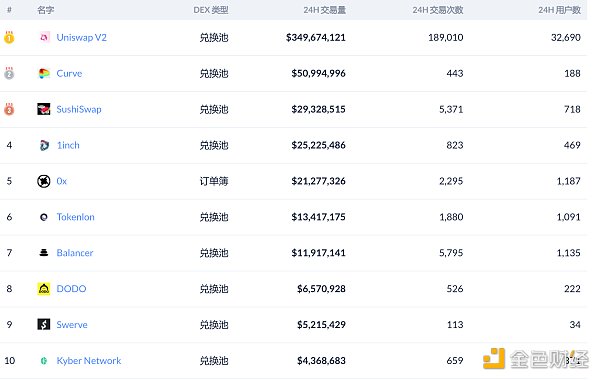The image size is (600, 380).
Task: Open the Balancer link
Action: coord(75,253)
